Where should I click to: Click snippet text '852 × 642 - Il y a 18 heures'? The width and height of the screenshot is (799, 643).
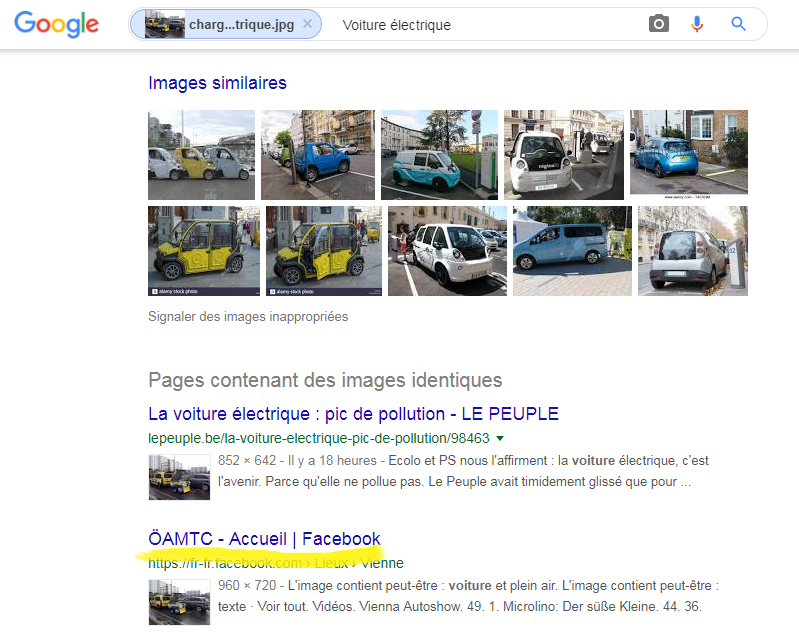click(x=297, y=461)
